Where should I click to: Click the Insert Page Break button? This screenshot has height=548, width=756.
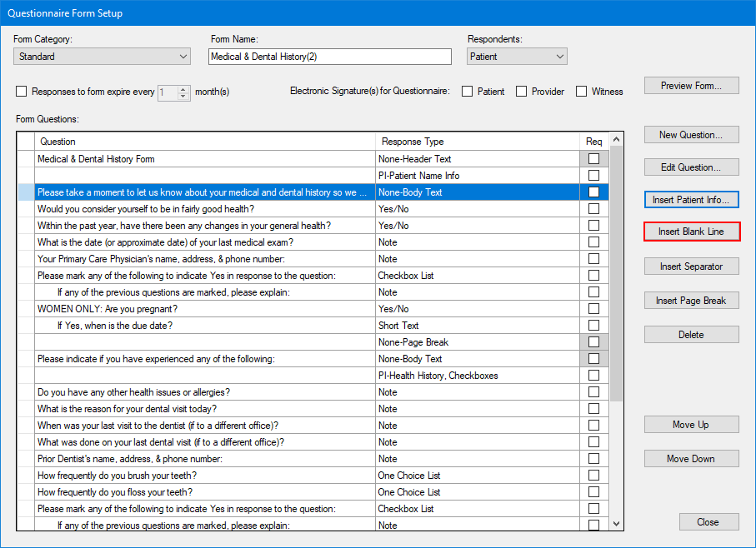(x=691, y=301)
